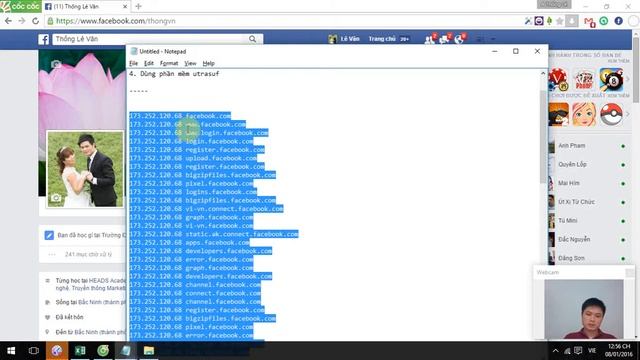This screenshot has height=360, width=640.
Task: Click the camera icon on the profile picture
Action: 56,198
